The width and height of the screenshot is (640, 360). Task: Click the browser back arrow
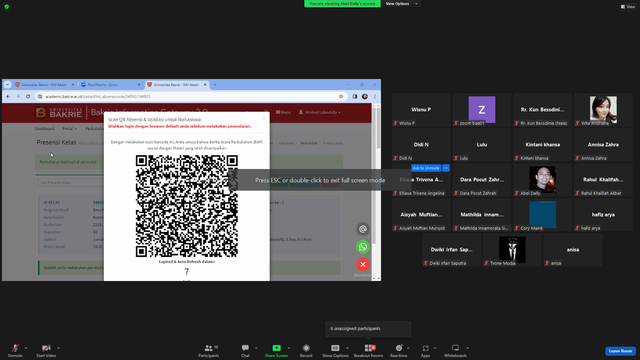8,96
